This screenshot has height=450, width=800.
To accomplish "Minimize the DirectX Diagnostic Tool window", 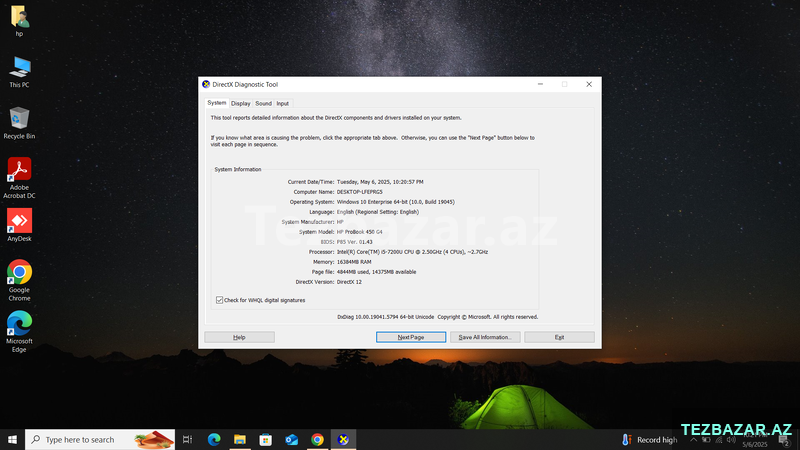I will click(x=540, y=84).
